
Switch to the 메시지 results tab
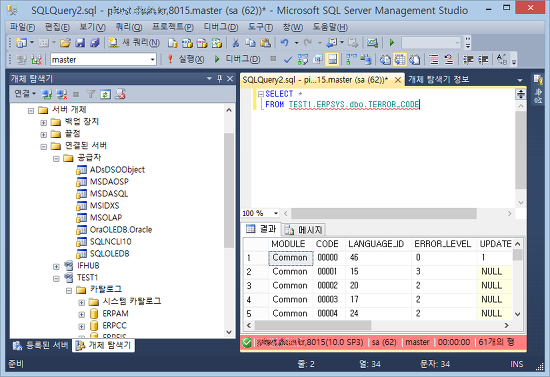tap(304, 230)
